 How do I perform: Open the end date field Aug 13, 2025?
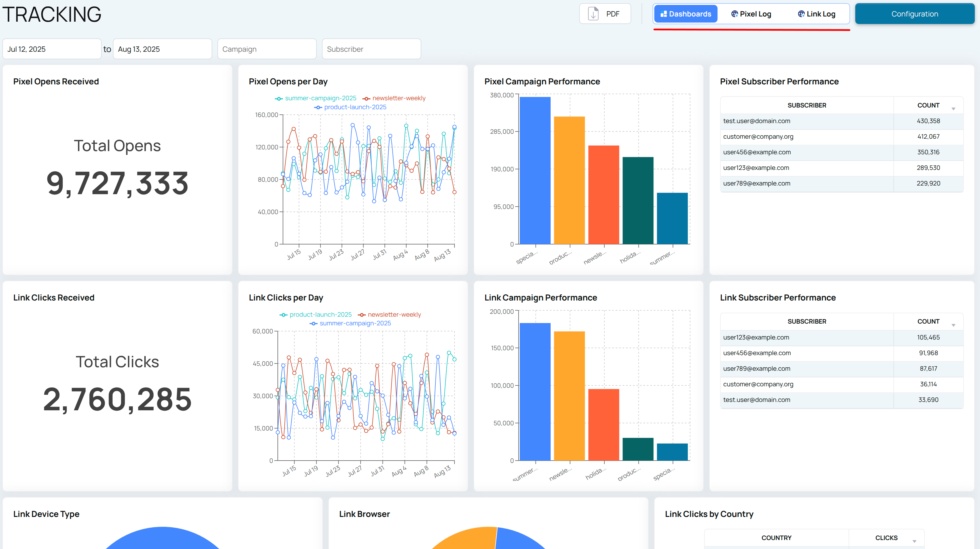point(163,49)
